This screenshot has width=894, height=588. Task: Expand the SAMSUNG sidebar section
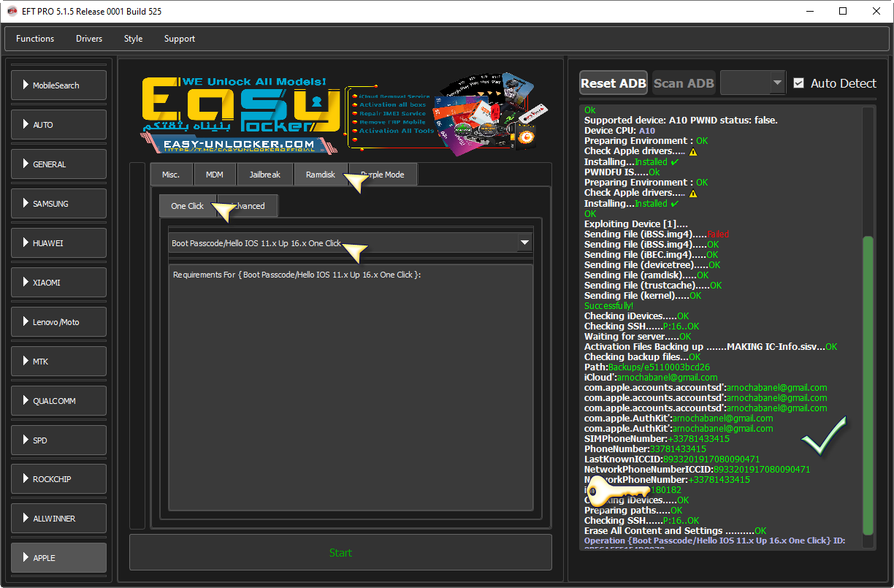59,204
